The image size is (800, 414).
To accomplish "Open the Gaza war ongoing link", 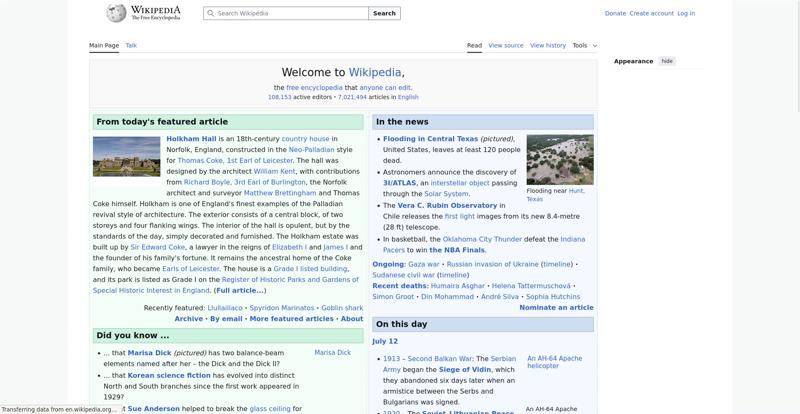I will coord(423,264).
